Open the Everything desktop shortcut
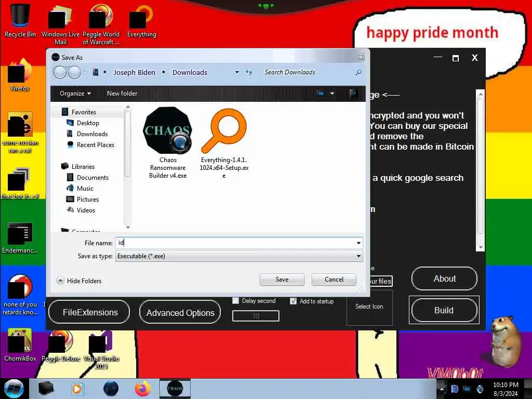 (x=141, y=20)
